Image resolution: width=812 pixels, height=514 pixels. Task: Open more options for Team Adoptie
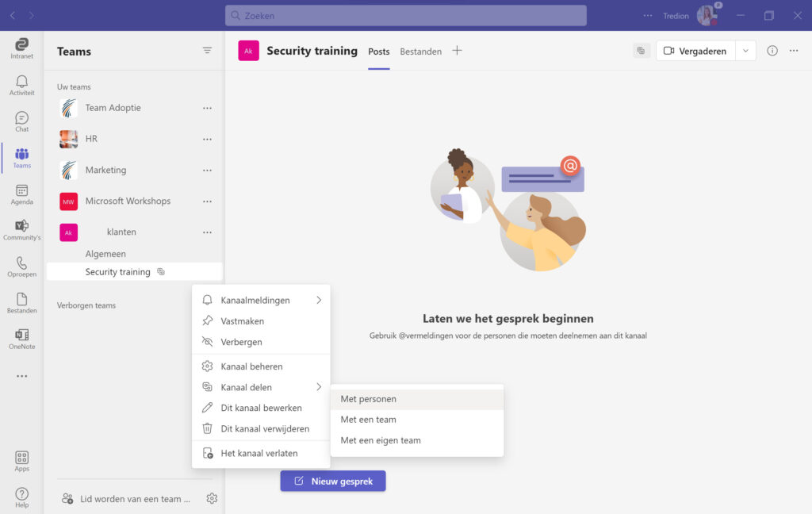point(207,108)
